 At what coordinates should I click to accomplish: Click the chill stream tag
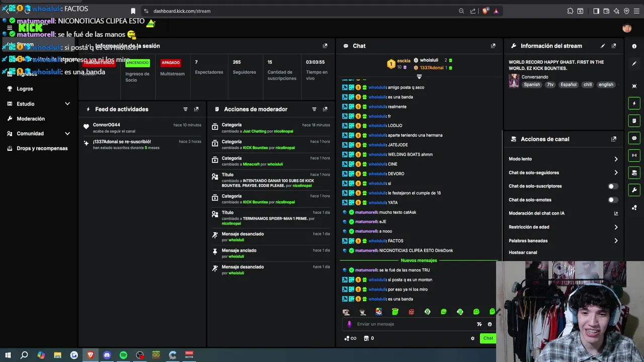(588, 85)
